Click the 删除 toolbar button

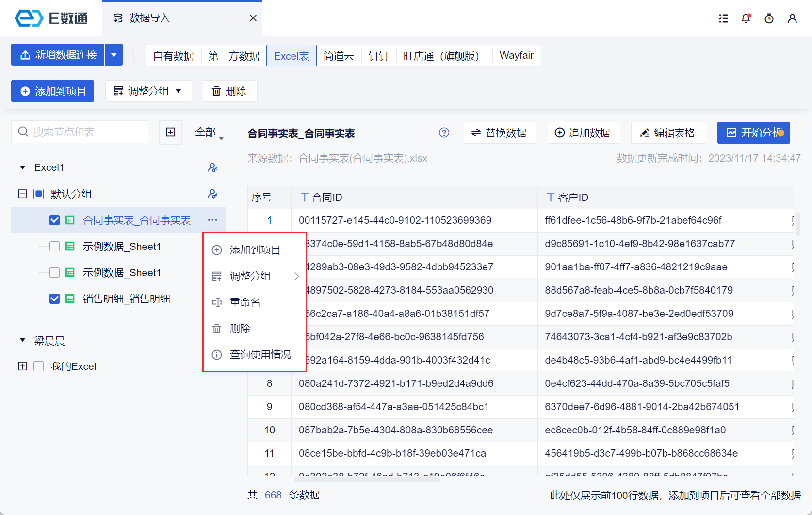tap(230, 91)
